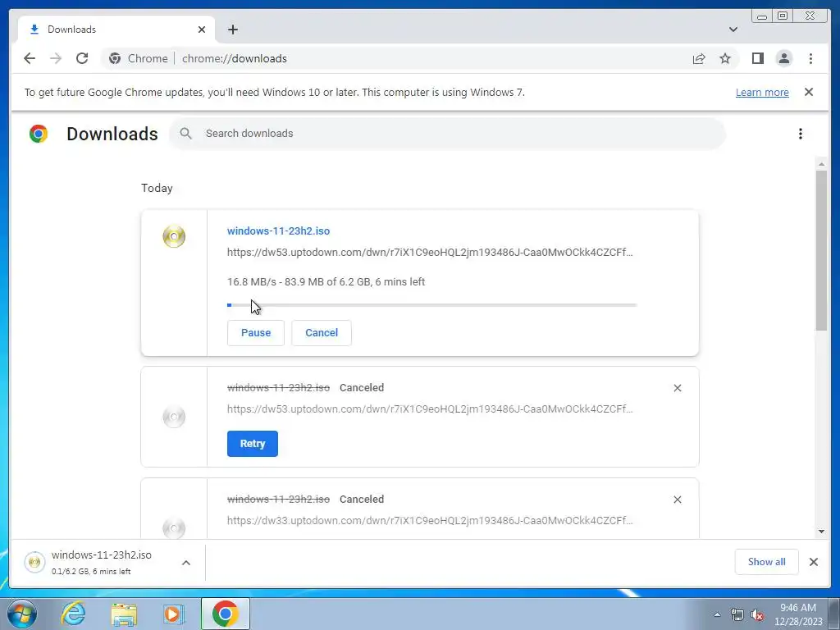Reload the downloads page
This screenshot has width=840, height=630.
pos(82,58)
